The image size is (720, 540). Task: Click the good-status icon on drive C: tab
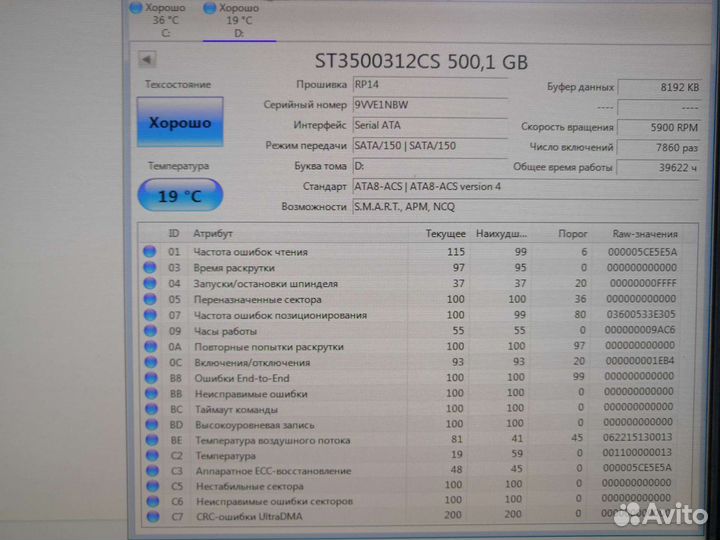pyautogui.click(x=136, y=8)
